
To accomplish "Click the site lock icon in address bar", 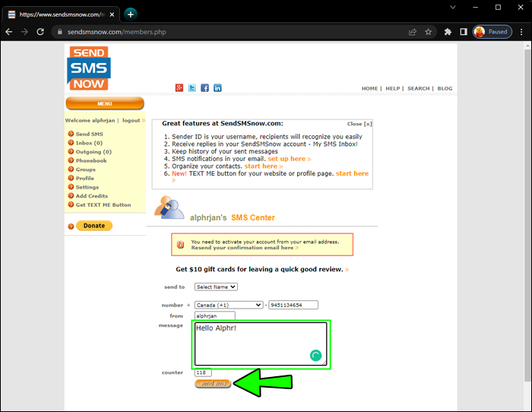I will [60, 32].
